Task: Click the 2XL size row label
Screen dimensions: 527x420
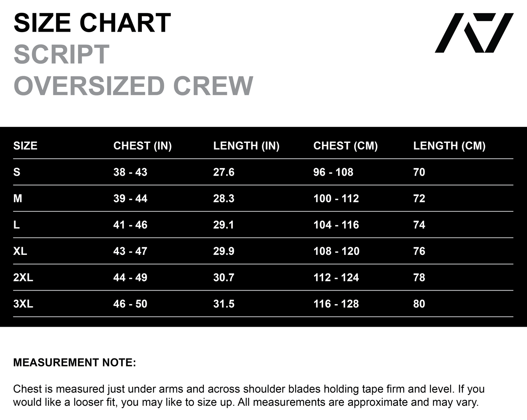Action: [23, 277]
